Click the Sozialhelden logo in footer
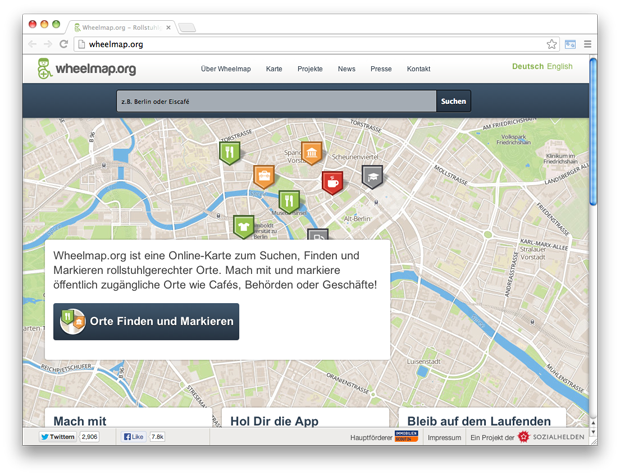This screenshot has width=620, height=476. [x=551, y=437]
